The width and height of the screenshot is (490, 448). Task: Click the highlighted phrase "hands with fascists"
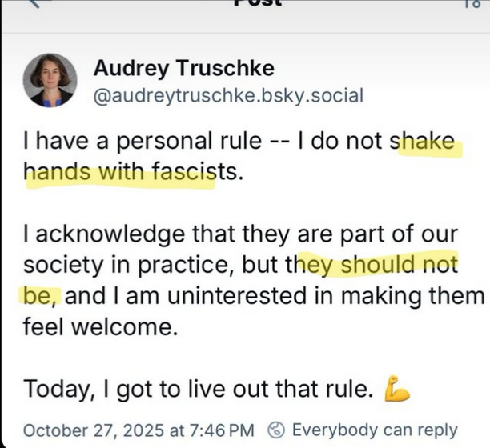(120, 171)
